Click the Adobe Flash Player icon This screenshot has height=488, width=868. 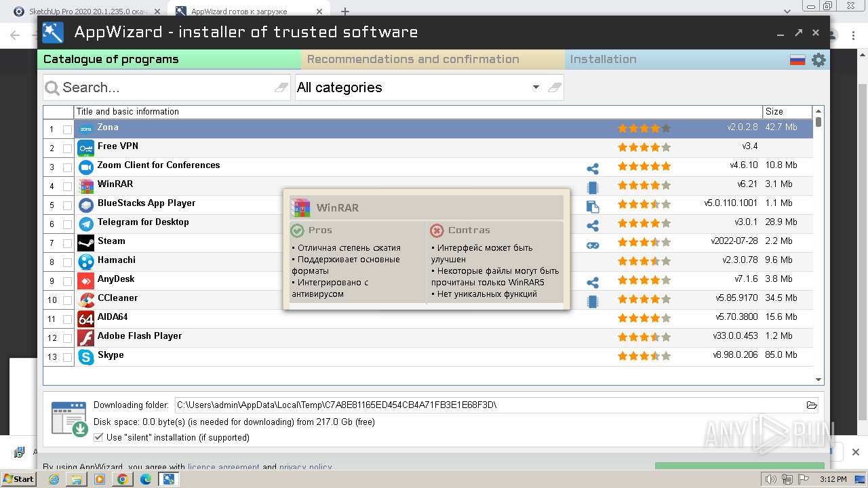coord(86,338)
